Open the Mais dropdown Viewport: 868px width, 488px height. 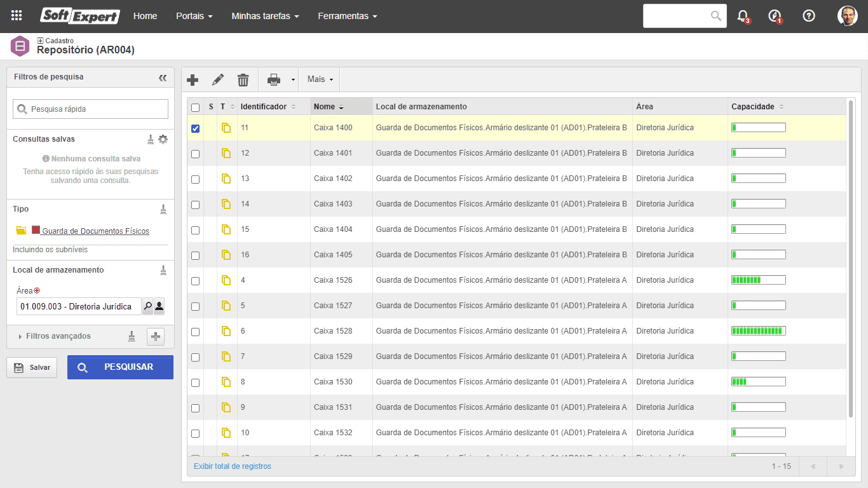click(x=320, y=79)
